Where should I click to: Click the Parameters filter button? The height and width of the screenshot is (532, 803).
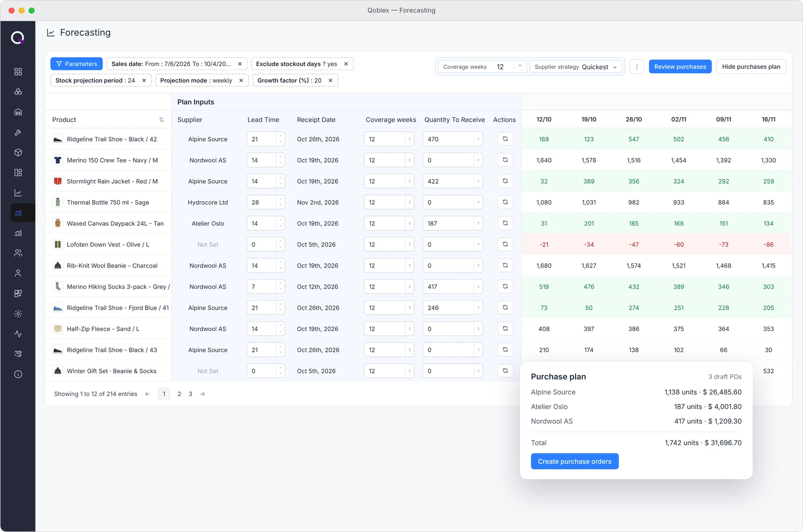76,64
